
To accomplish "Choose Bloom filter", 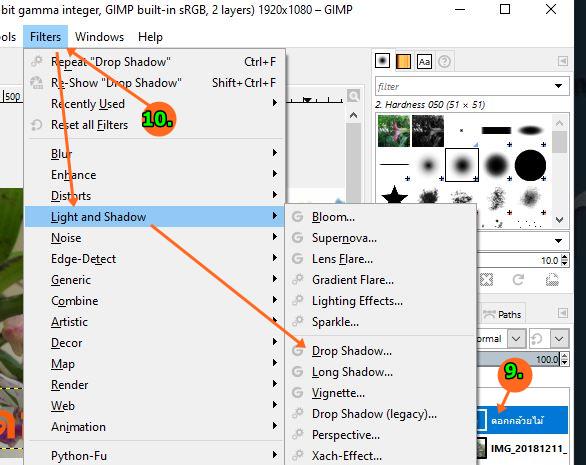I will (x=380, y=216).
